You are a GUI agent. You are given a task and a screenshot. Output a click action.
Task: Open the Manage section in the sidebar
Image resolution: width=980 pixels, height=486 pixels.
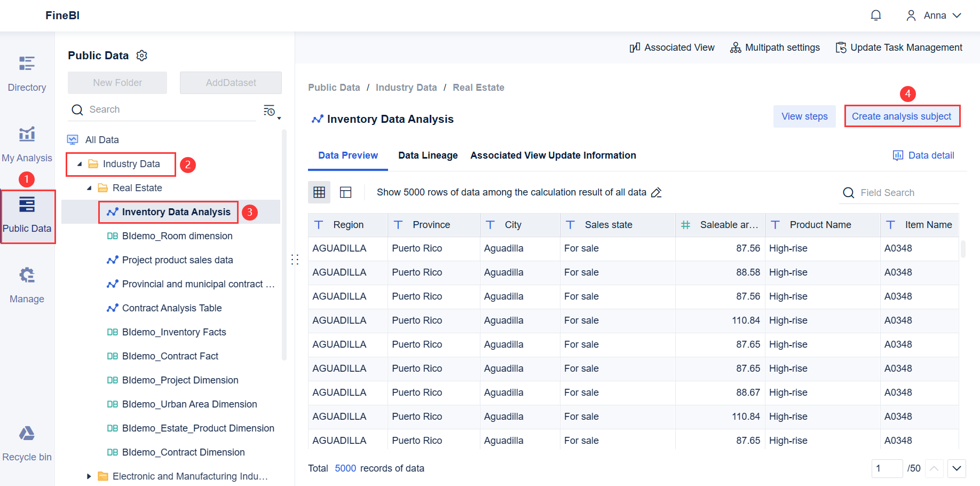tap(27, 285)
